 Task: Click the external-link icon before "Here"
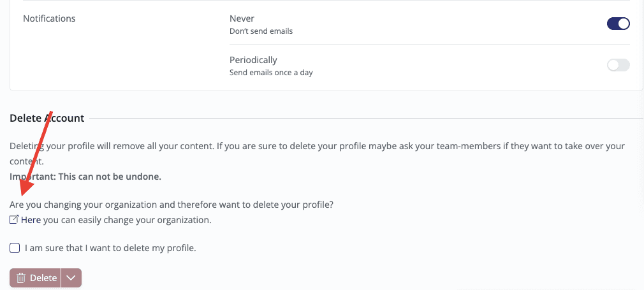[14, 220]
